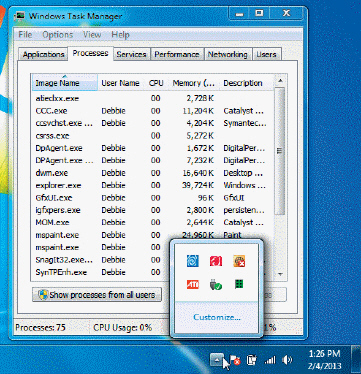Click the red icon in tray popup
Viewport: 361px width, 374px height.
[x=216, y=261]
